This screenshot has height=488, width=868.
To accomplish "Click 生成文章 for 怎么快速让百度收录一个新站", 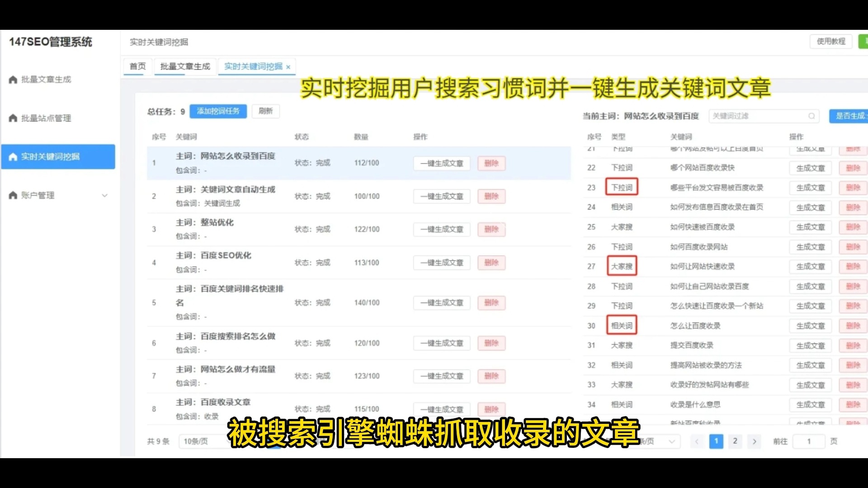I will coord(811,306).
